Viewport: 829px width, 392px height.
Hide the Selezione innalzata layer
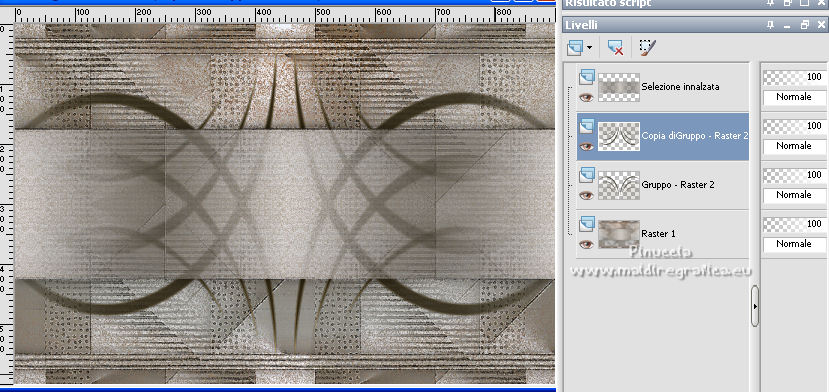pos(586,97)
